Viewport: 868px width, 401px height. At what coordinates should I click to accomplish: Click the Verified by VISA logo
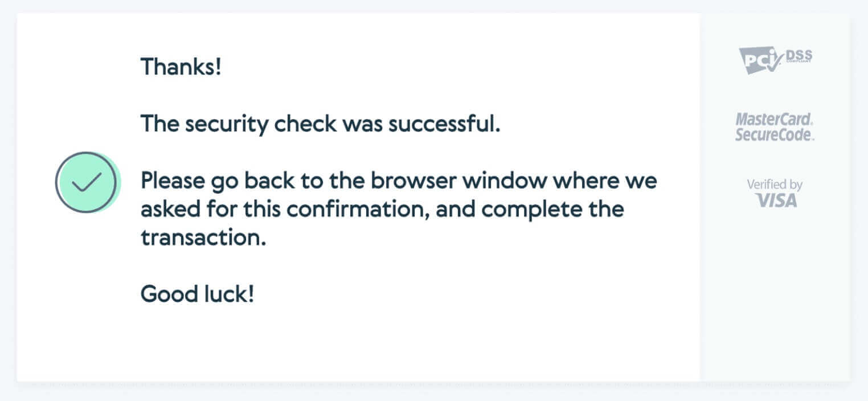tap(775, 193)
